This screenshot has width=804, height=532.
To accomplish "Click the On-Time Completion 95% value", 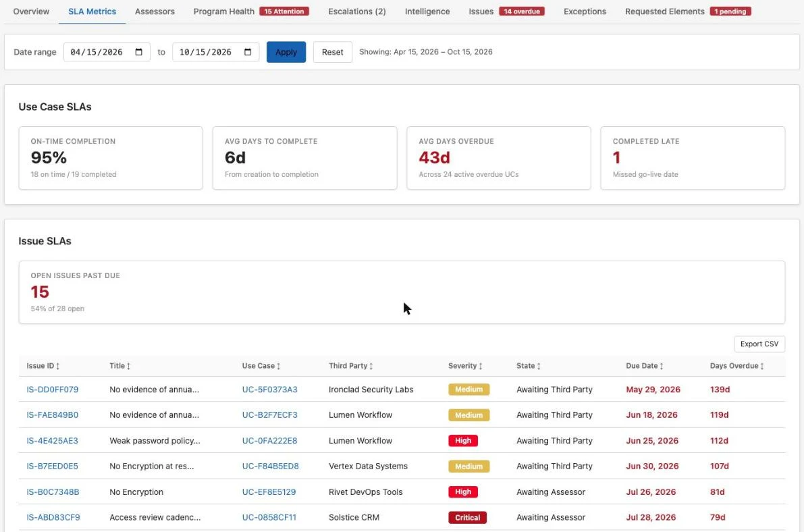I will 49,157.
